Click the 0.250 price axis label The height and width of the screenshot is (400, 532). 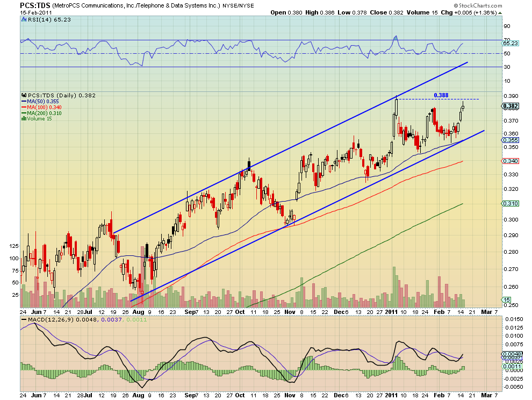click(511, 305)
